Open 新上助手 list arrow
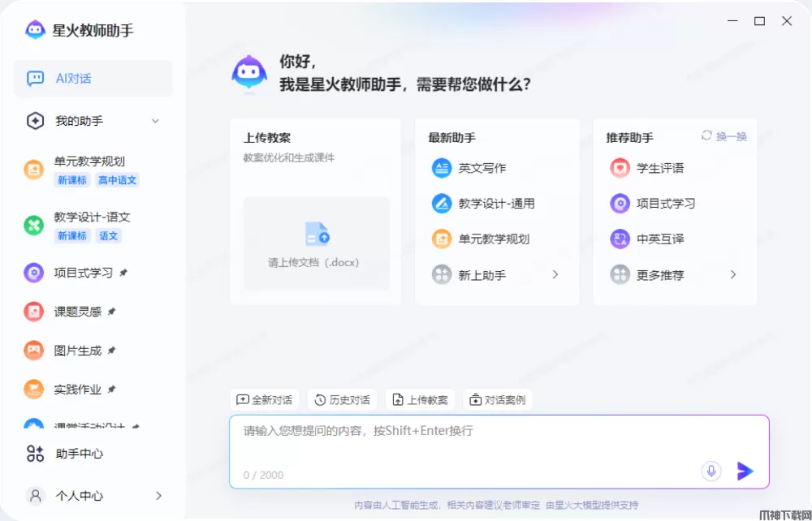 (x=555, y=275)
